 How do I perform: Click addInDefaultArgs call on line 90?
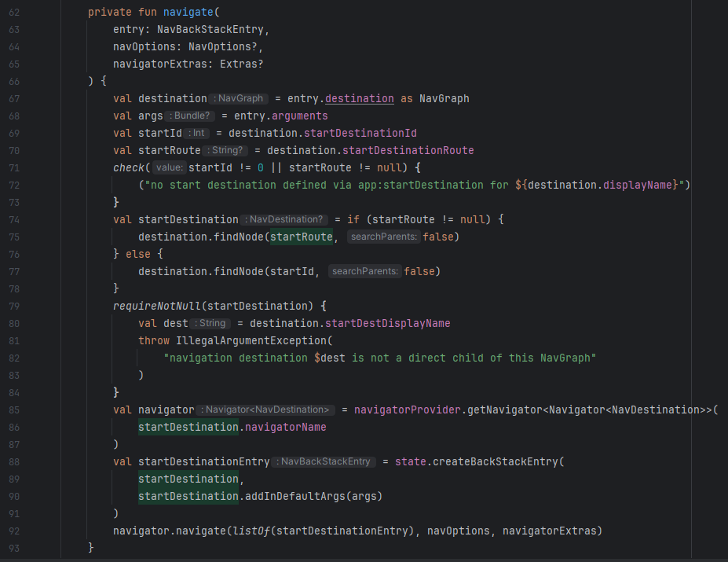294,496
